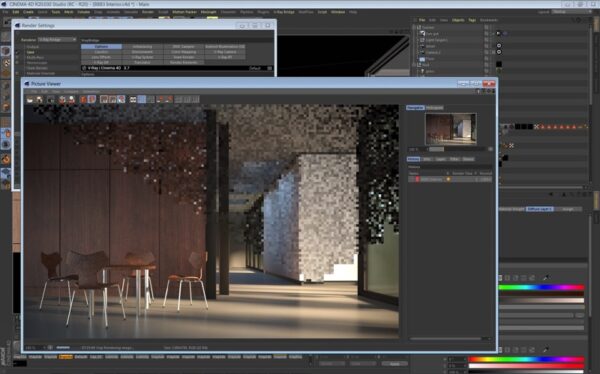This screenshot has height=374, width=600.
Task: Select the DMC Sampler tab in Render Settings
Action: pos(183,46)
